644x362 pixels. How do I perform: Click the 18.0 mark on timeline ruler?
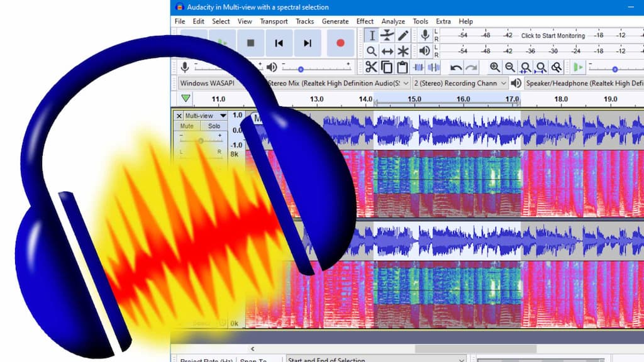tap(560, 99)
